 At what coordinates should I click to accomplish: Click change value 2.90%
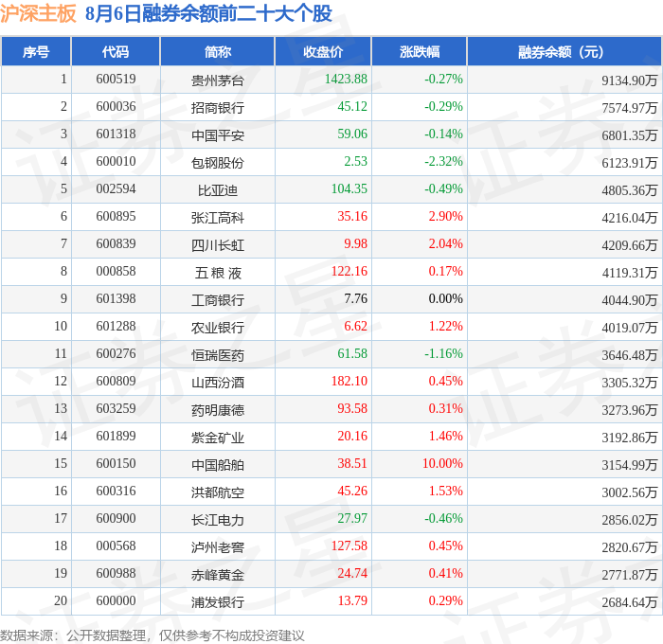(446, 217)
